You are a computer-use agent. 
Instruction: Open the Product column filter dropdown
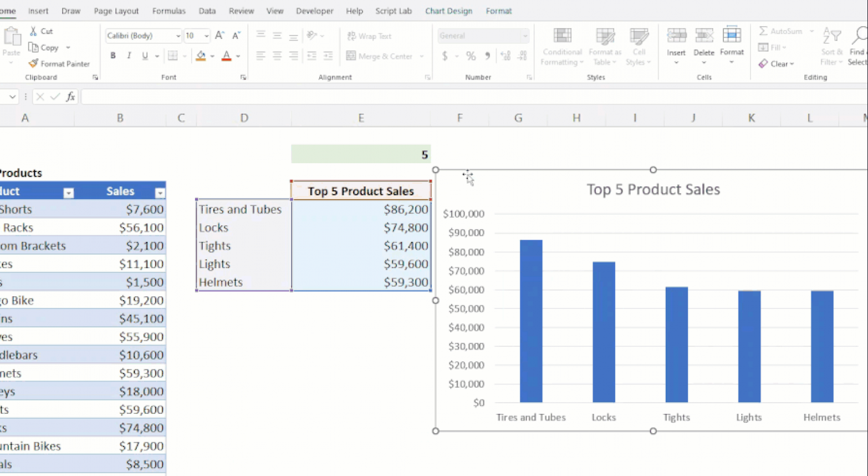click(69, 193)
